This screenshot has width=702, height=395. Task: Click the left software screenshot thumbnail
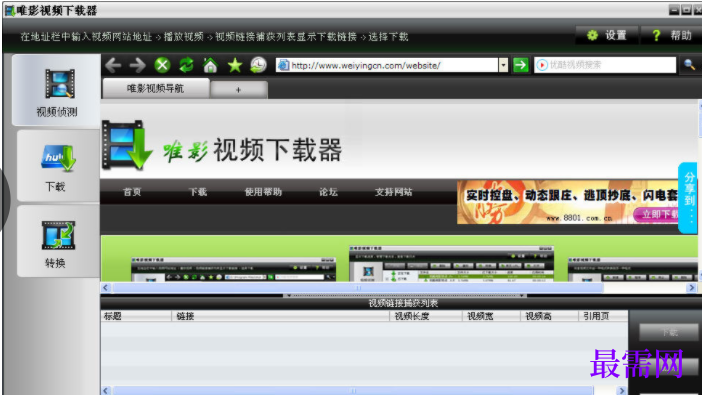coord(233,269)
